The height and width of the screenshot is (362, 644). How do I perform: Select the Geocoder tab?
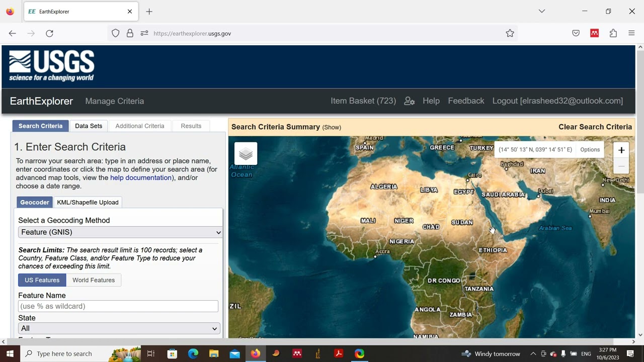click(35, 202)
